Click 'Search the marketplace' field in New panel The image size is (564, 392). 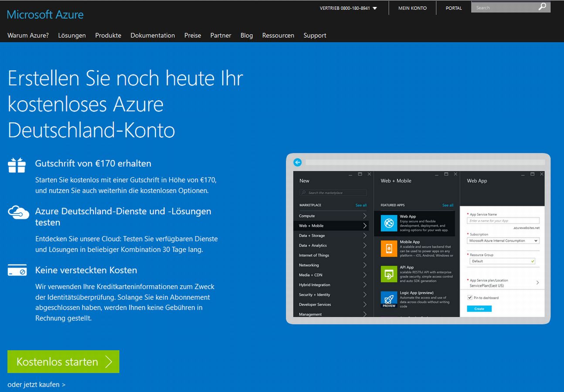tap(333, 193)
